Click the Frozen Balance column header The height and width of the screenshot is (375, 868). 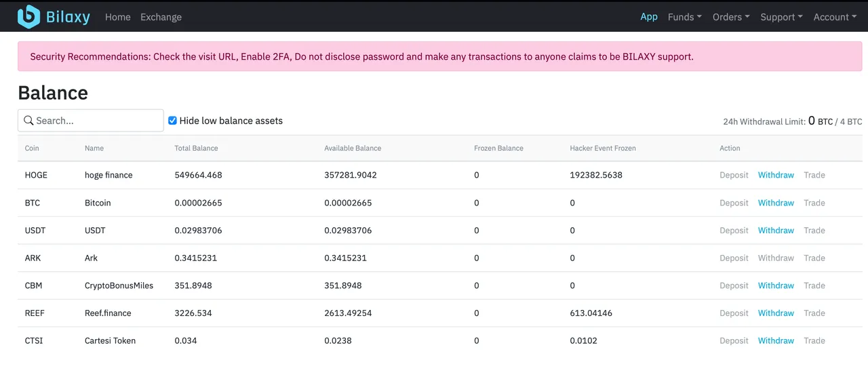pyautogui.click(x=498, y=148)
